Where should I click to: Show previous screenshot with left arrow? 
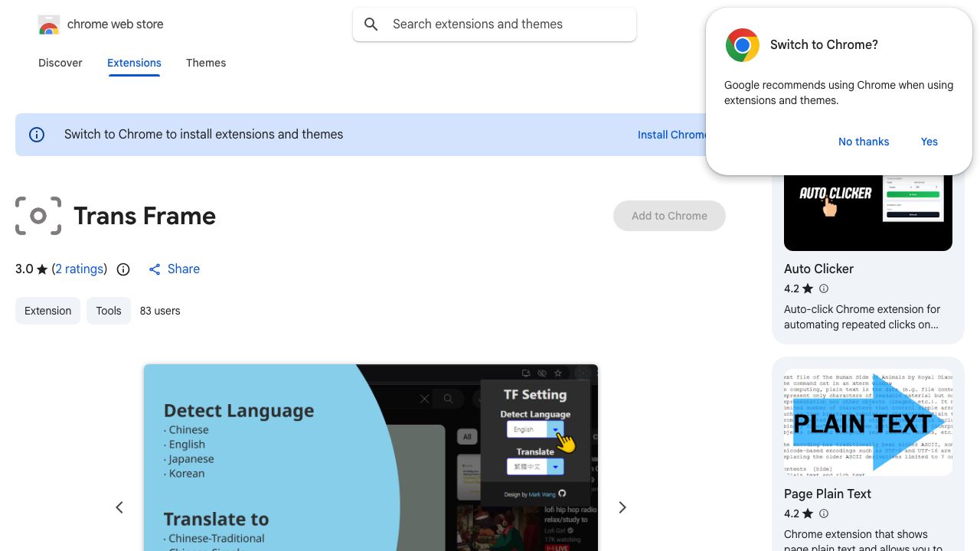tap(119, 507)
